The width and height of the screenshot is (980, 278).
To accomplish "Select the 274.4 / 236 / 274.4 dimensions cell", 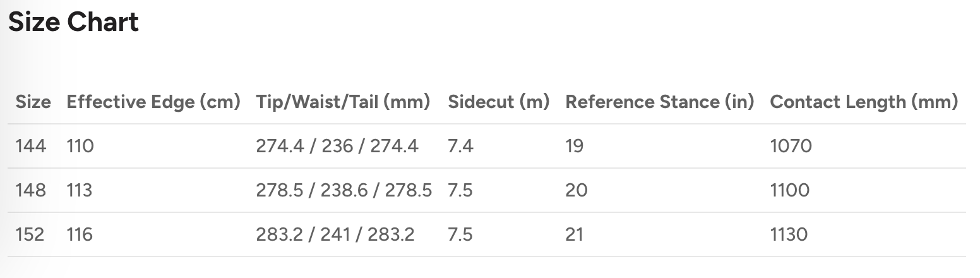I will pos(337,147).
